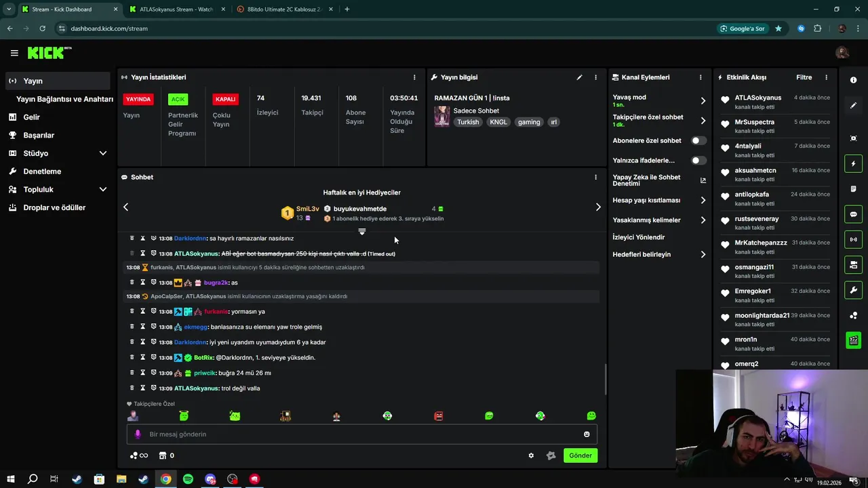This screenshot has height=488, width=868.
Task: Bookmark this page with the star icon
Action: [x=778, y=28]
